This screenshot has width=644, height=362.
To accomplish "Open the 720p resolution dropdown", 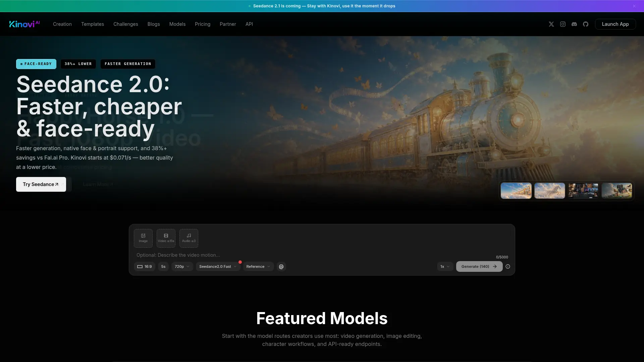I will click(182, 266).
